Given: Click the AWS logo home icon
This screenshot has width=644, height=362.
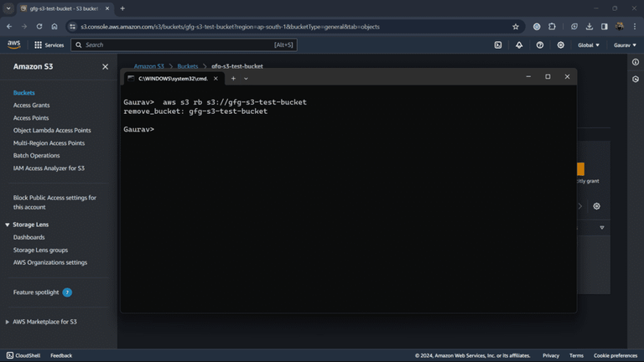Looking at the screenshot, I should coord(13,44).
